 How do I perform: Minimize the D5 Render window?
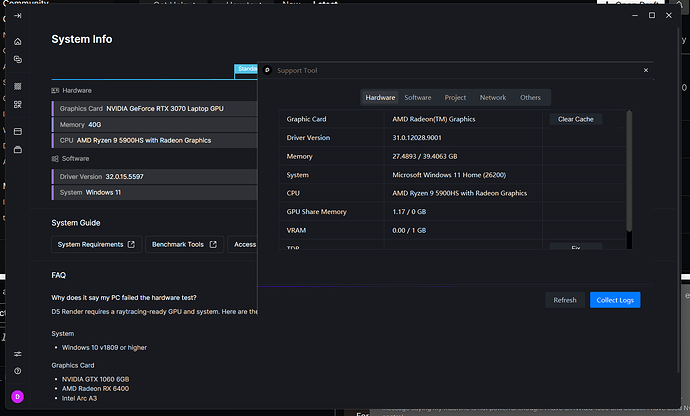(x=635, y=15)
